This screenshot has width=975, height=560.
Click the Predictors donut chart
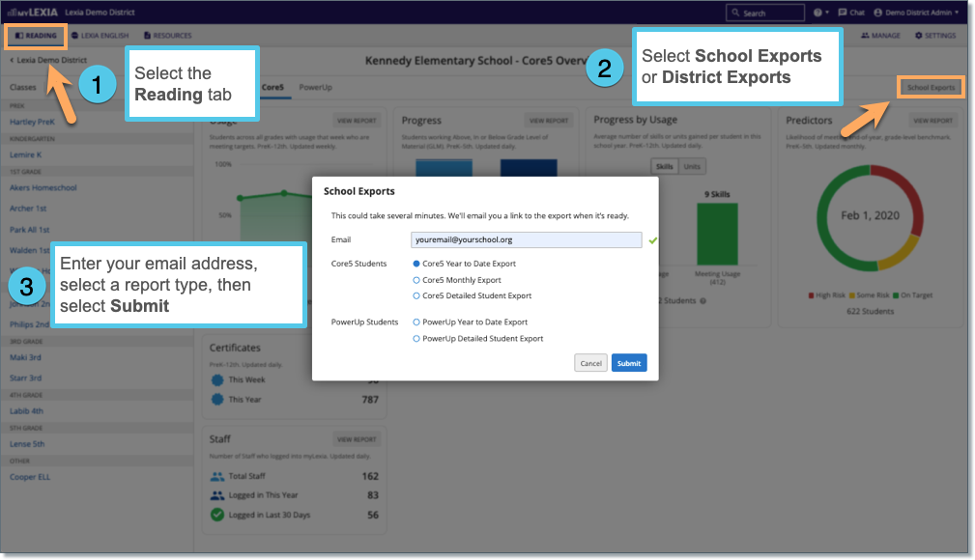870,217
